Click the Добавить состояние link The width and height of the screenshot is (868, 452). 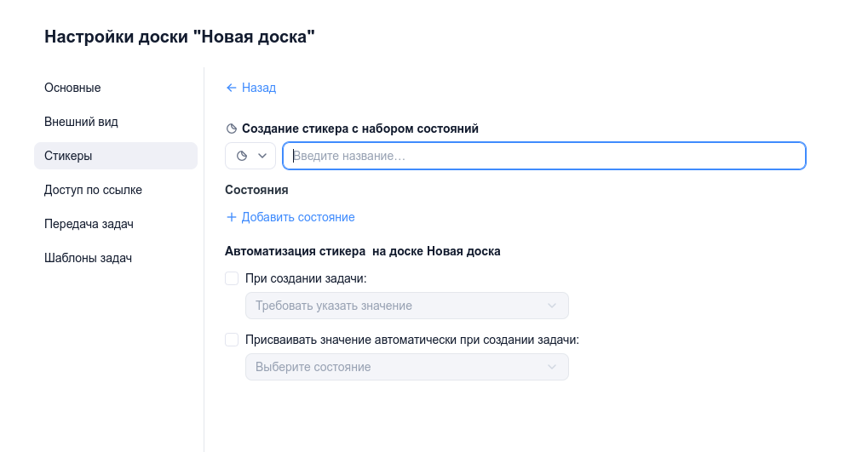point(298,217)
